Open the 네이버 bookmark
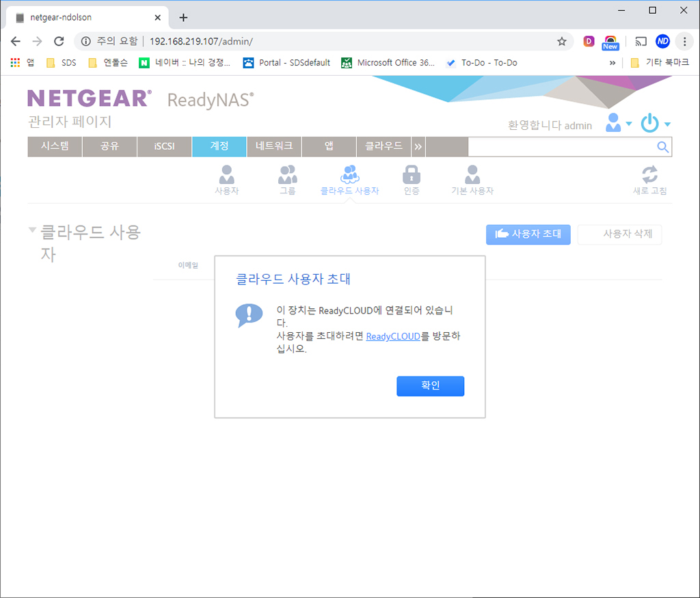The image size is (700, 598). 185,62
